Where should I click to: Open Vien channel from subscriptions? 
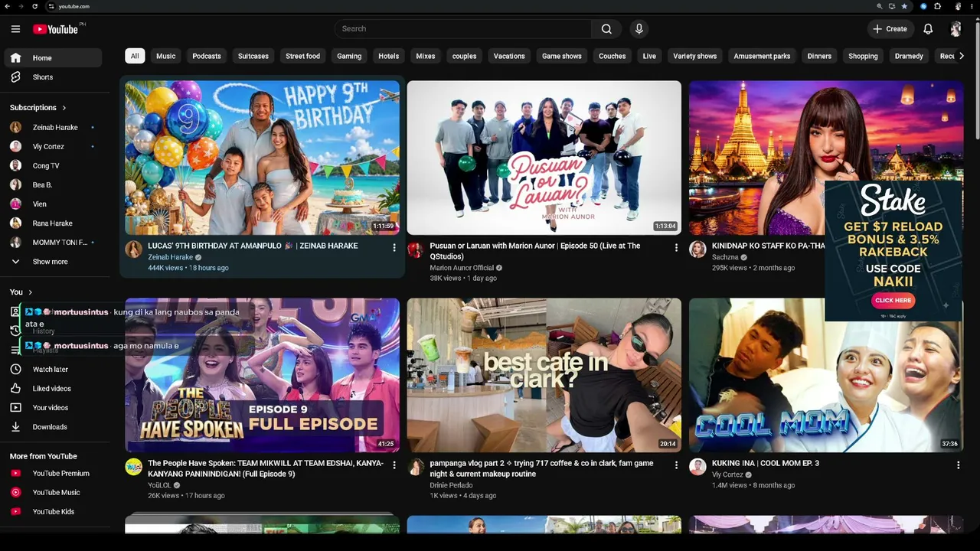click(x=53, y=204)
